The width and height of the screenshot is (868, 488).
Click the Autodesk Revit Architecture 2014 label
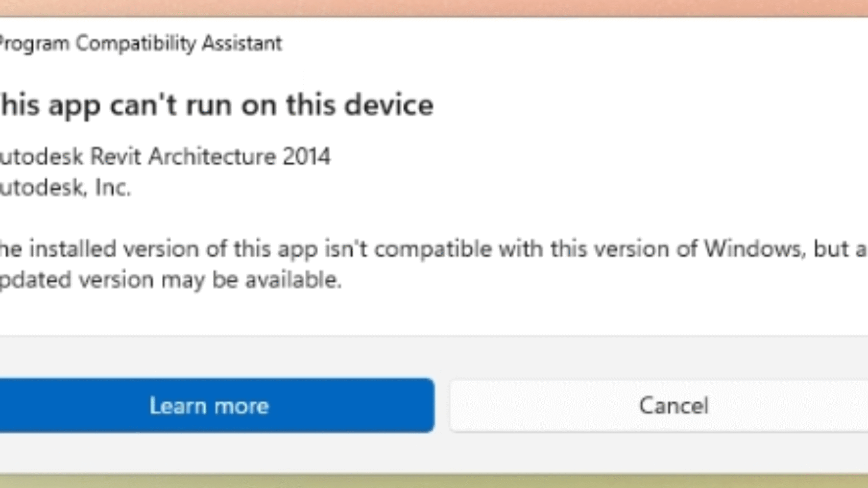(164, 156)
